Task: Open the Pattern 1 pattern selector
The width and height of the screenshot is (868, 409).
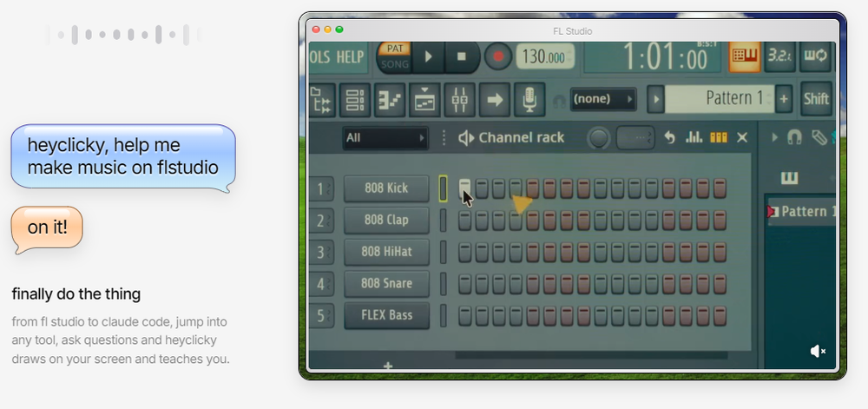Action: (x=719, y=98)
